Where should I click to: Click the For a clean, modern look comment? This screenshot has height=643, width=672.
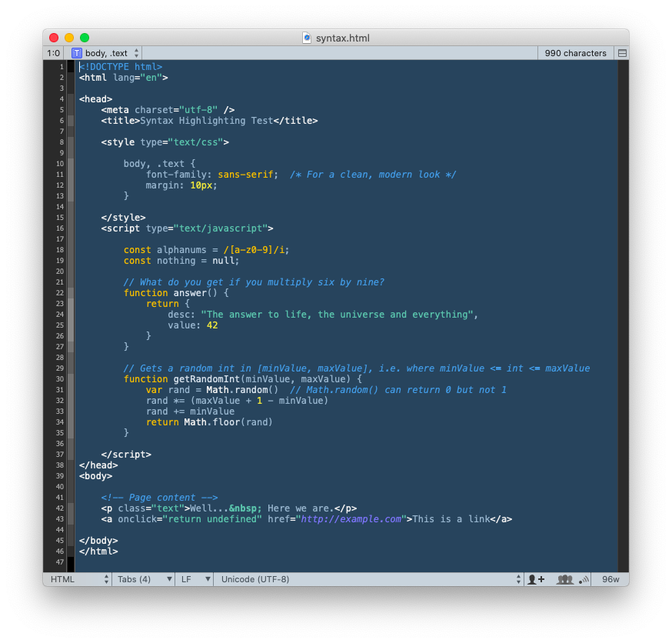373,175
